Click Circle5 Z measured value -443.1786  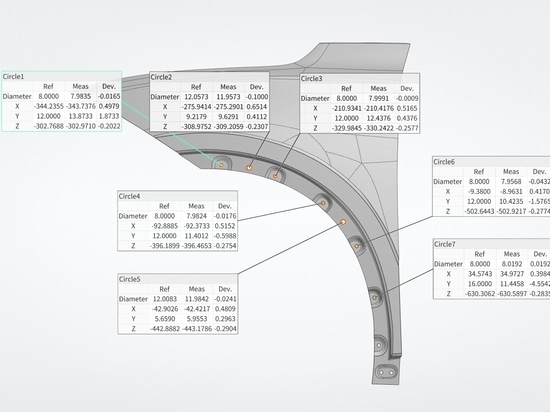pyautogui.click(x=197, y=329)
